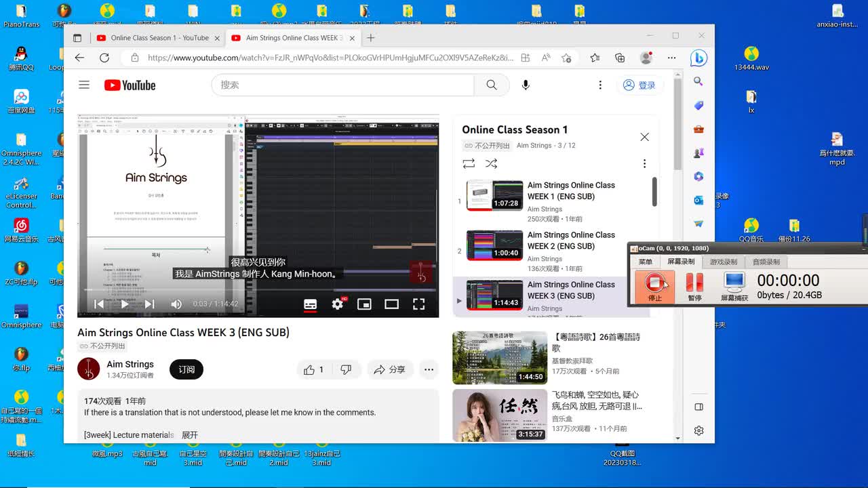
Task: Skip to the next video in player
Action: tap(149, 304)
